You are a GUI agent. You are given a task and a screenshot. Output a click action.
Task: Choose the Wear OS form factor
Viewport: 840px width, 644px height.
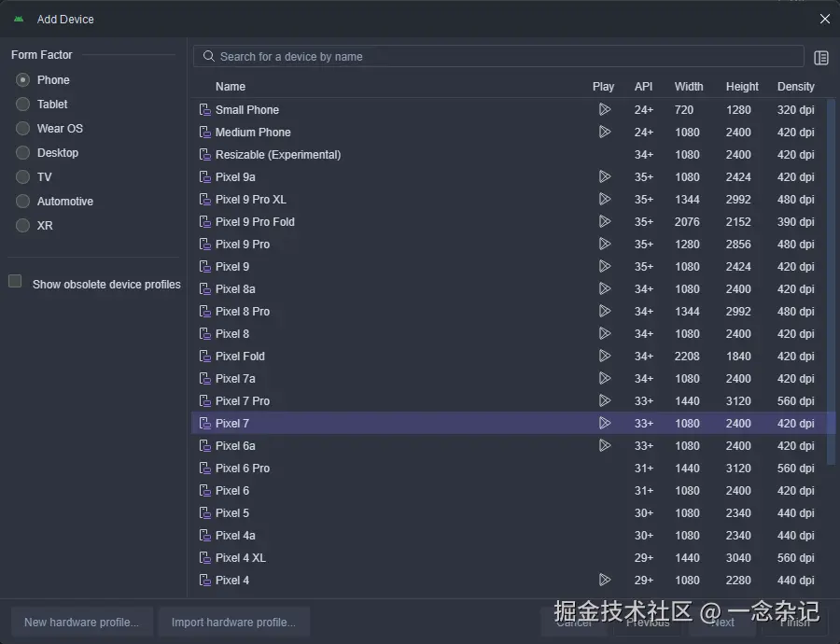pyautogui.click(x=22, y=129)
